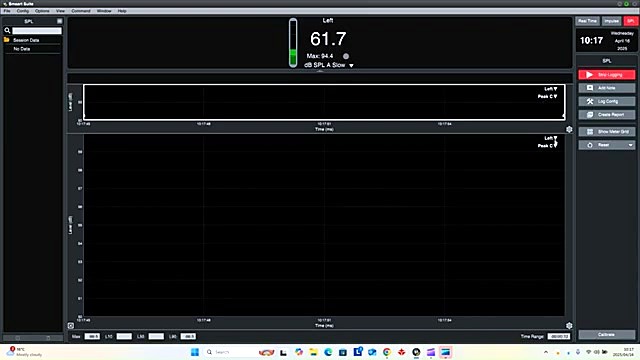Open Log Config settings
The width and height of the screenshot is (640, 360).
pos(607,101)
